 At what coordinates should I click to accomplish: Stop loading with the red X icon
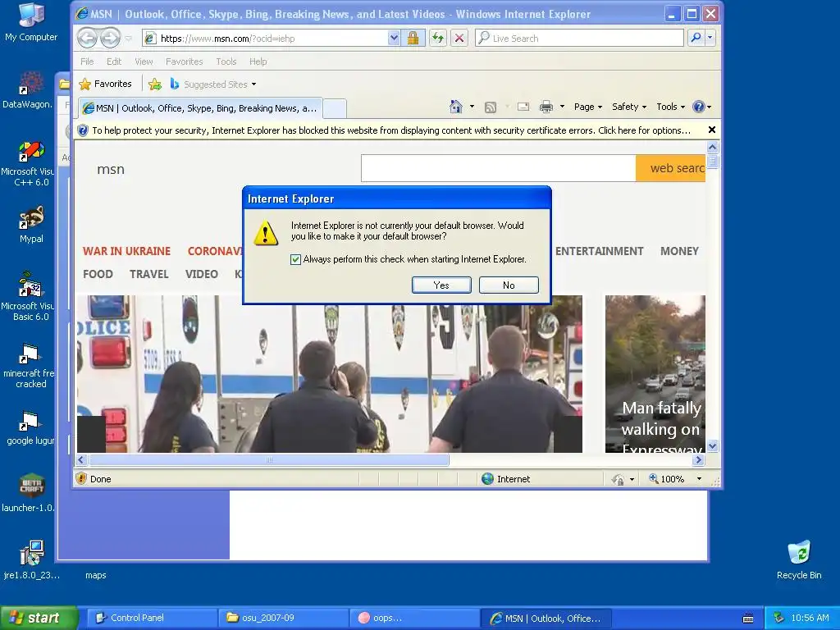click(459, 38)
